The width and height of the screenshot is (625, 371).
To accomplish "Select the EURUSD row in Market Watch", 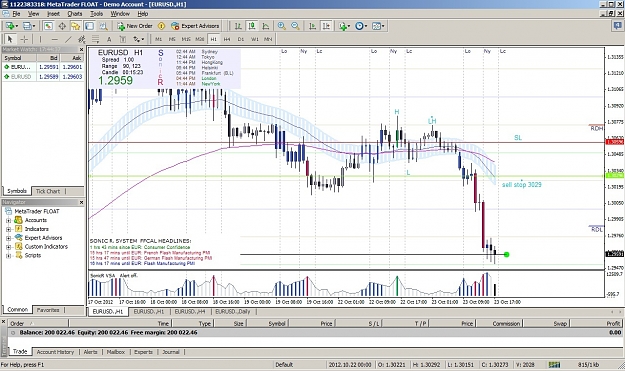I will coord(43,77).
